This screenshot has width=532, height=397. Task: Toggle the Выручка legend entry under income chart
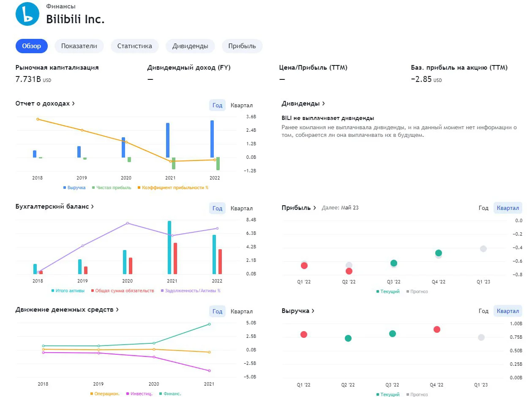click(x=74, y=188)
